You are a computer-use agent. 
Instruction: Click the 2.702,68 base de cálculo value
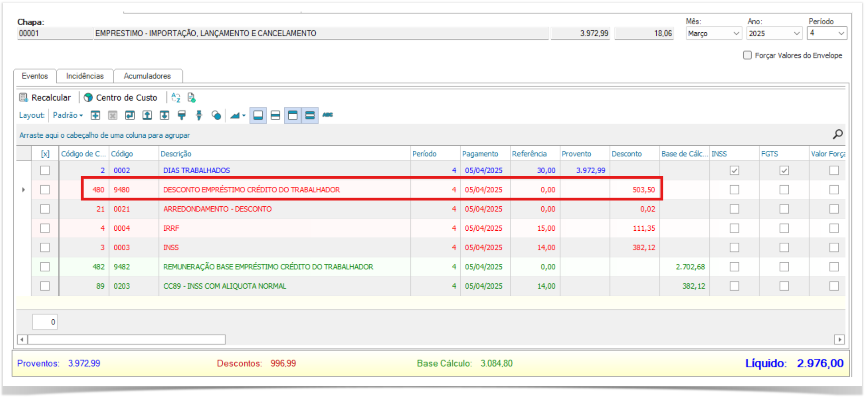[690, 267]
